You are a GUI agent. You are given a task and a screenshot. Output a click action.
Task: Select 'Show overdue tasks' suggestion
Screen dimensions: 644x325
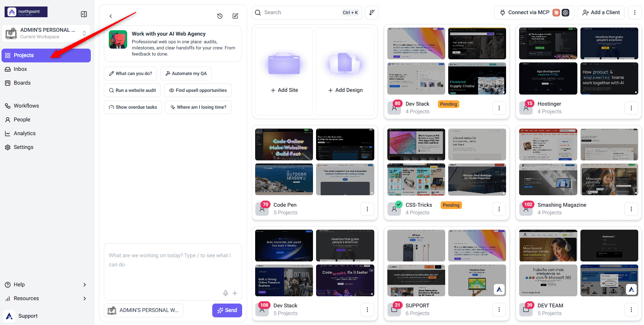click(133, 107)
